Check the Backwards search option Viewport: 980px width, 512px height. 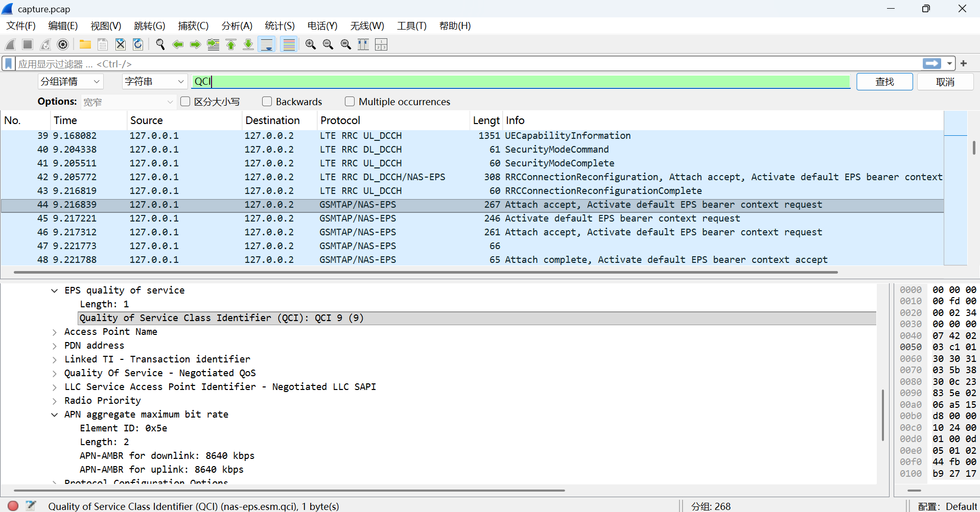pos(267,102)
